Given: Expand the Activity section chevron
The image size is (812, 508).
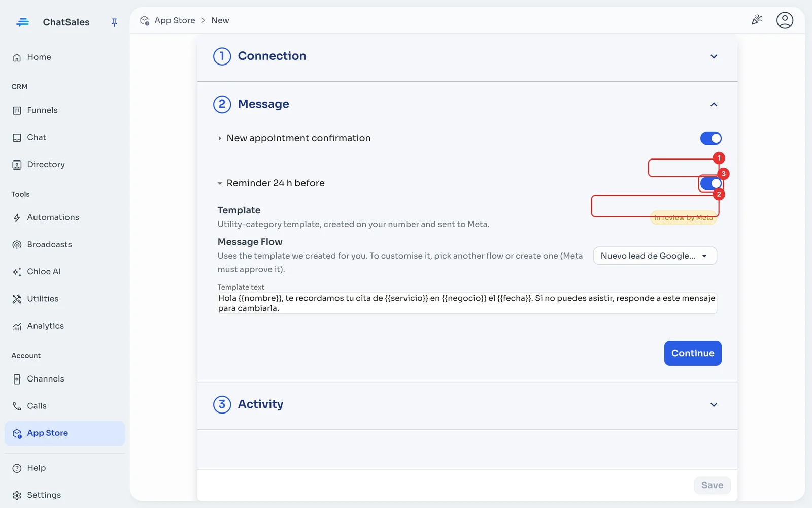Looking at the screenshot, I should 714,405.
